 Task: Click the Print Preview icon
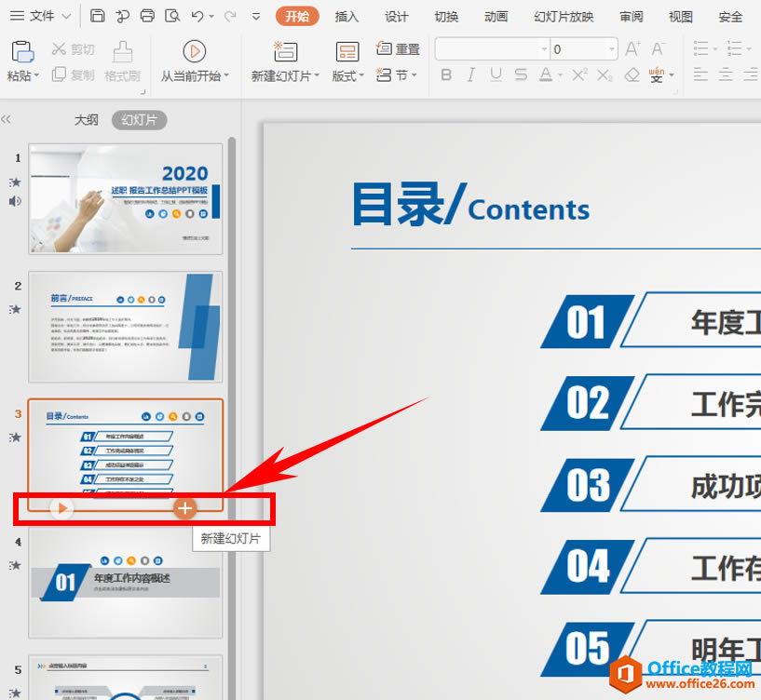(x=172, y=16)
